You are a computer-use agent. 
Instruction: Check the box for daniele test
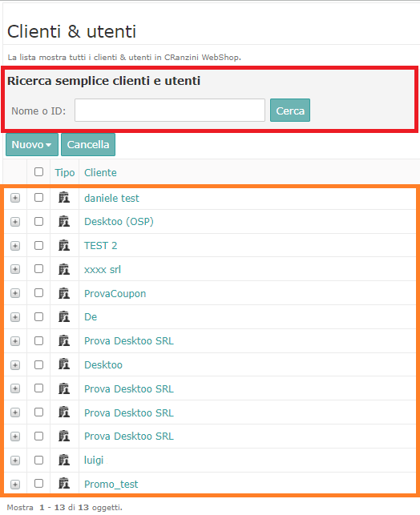coord(38,197)
